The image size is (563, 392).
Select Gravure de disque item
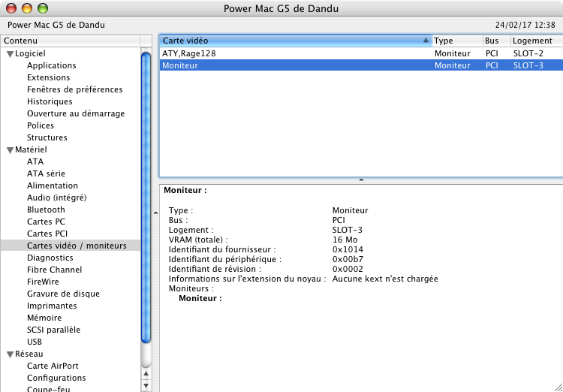click(63, 294)
